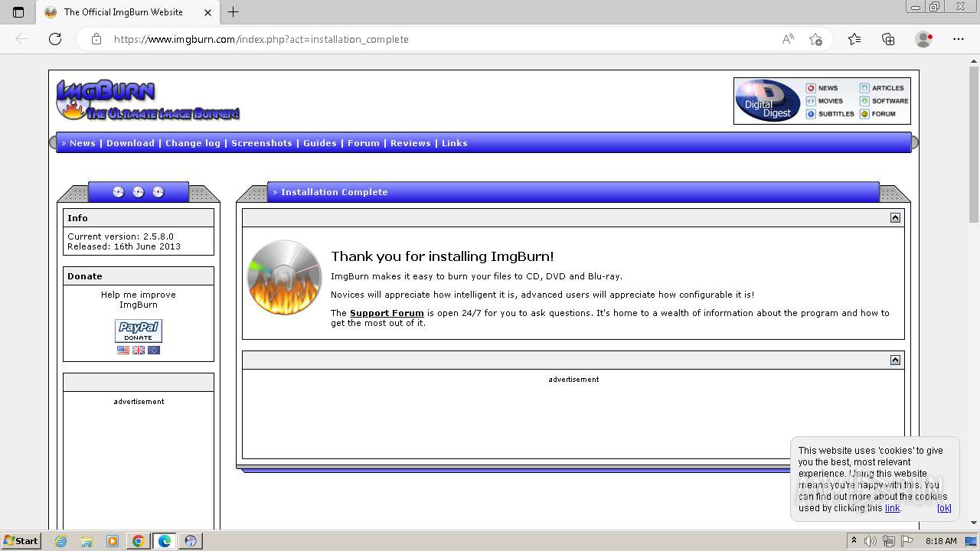980x551 pixels.
Task: Open Read aloud in the address bar
Action: 788,39
